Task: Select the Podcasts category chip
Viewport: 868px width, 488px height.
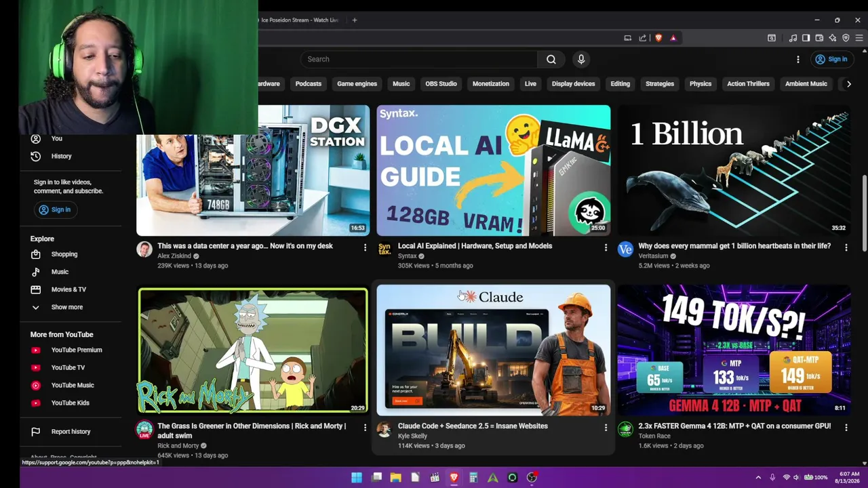Action: tap(309, 84)
